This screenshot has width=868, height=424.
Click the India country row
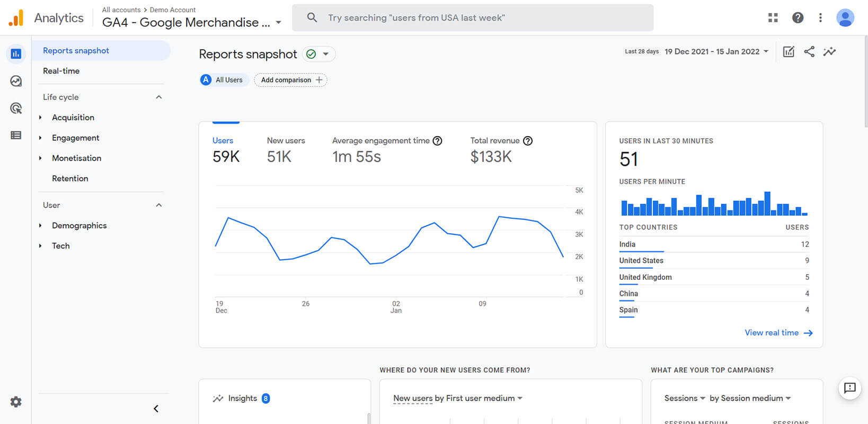point(714,244)
